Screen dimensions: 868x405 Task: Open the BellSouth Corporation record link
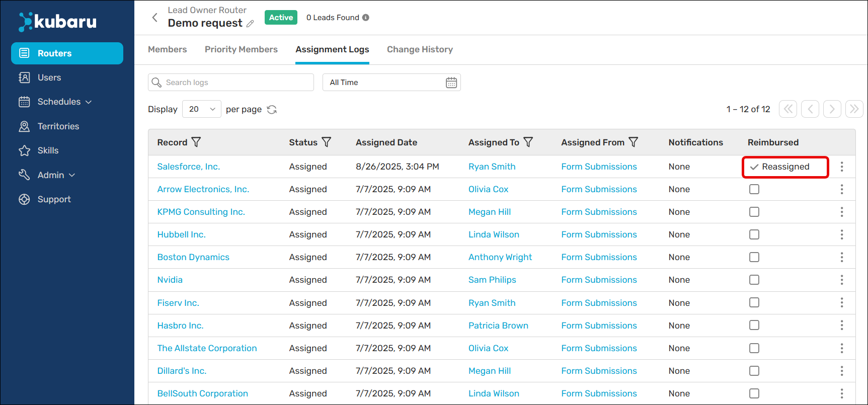coord(203,393)
